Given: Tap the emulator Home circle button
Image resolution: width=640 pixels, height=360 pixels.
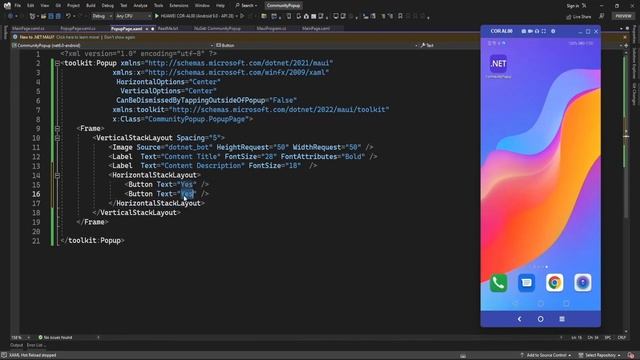Looking at the screenshot, I should pos(540,319).
